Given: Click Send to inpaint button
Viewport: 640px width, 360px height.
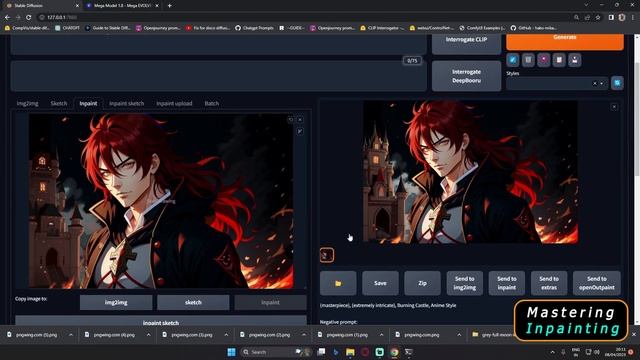Looking at the screenshot, I should [x=507, y=283].
